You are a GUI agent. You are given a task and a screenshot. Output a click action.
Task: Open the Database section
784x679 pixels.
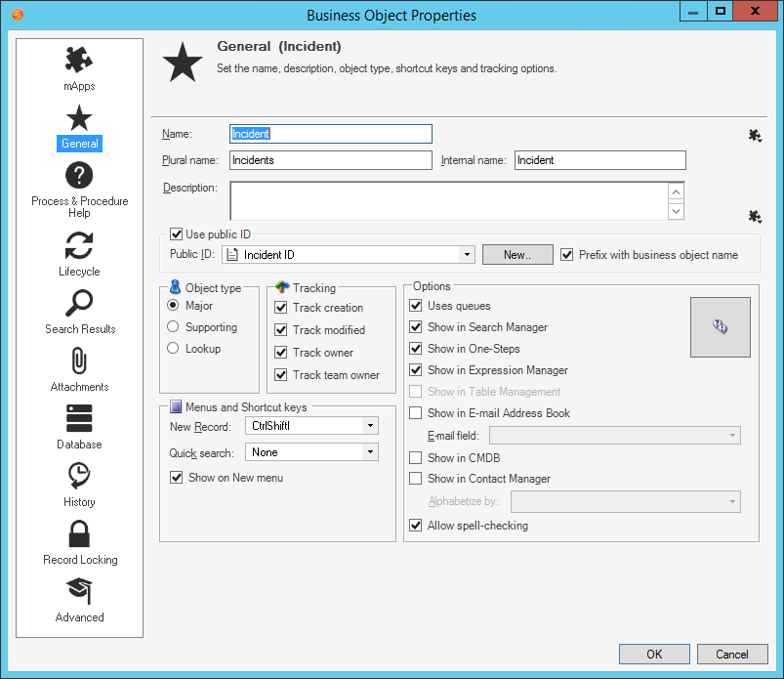[x=79, y=419]
